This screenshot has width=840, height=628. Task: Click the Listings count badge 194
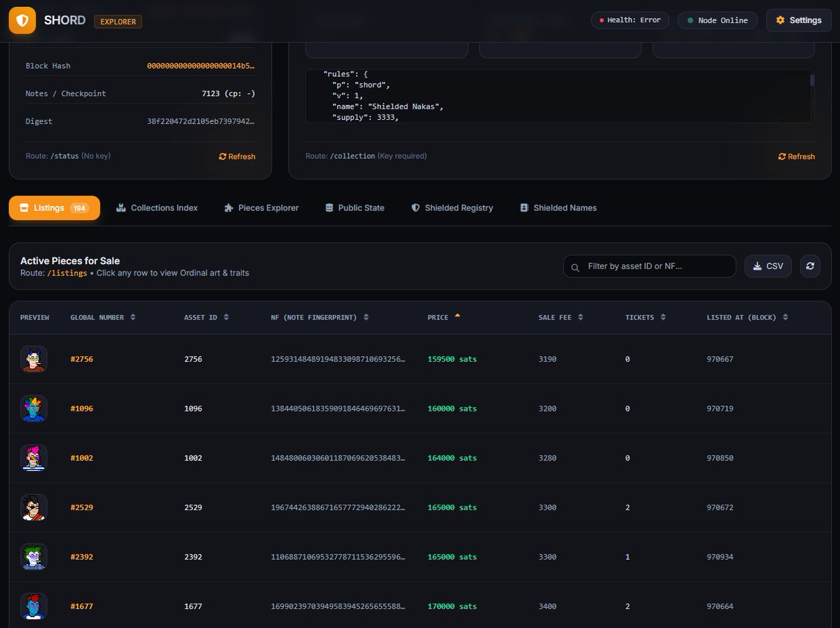coord(79,208)
